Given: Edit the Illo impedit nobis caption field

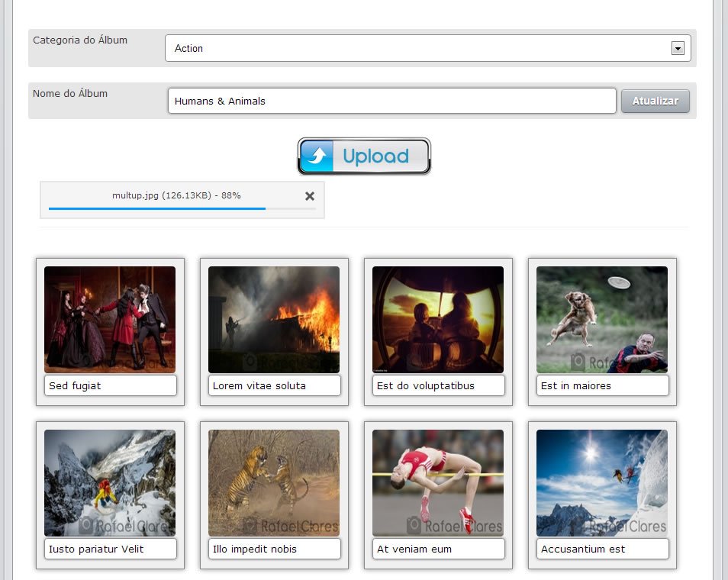Looking at the screenshot, I should (275, 549).
